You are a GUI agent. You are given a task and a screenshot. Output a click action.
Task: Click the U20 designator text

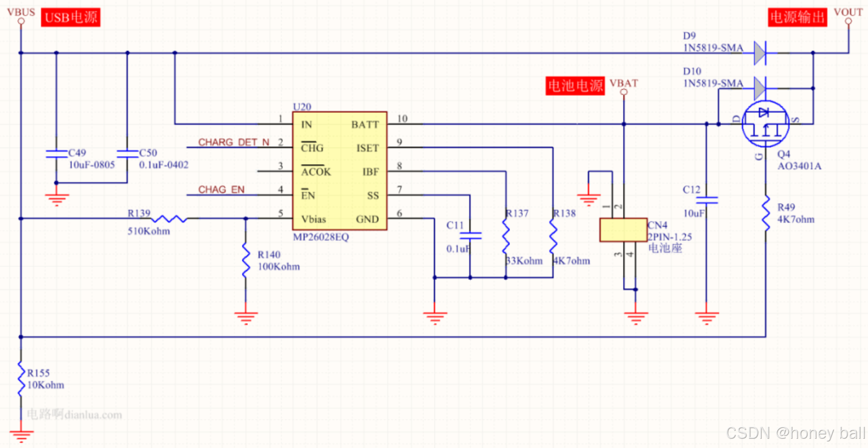coord(302,107)
